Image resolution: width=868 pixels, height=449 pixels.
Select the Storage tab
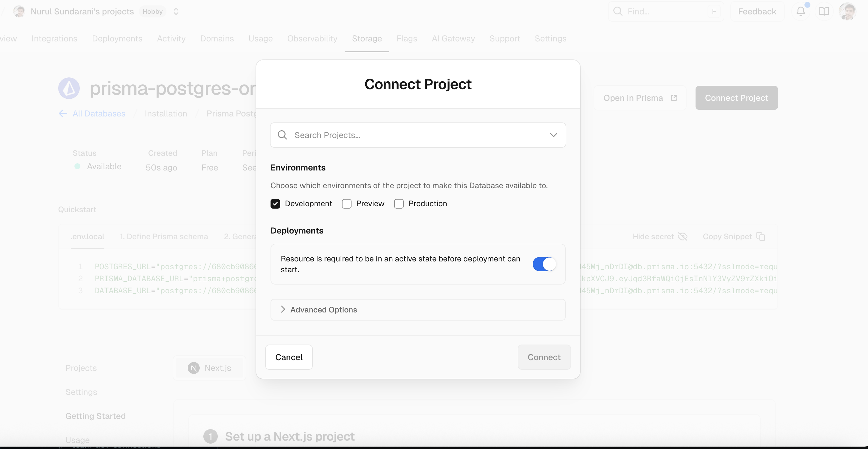(367, 38)
